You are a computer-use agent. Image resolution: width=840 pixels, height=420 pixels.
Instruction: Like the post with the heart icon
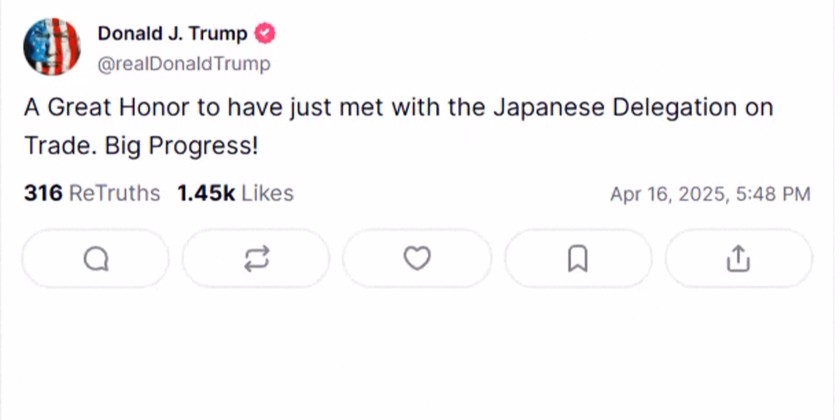417,259
